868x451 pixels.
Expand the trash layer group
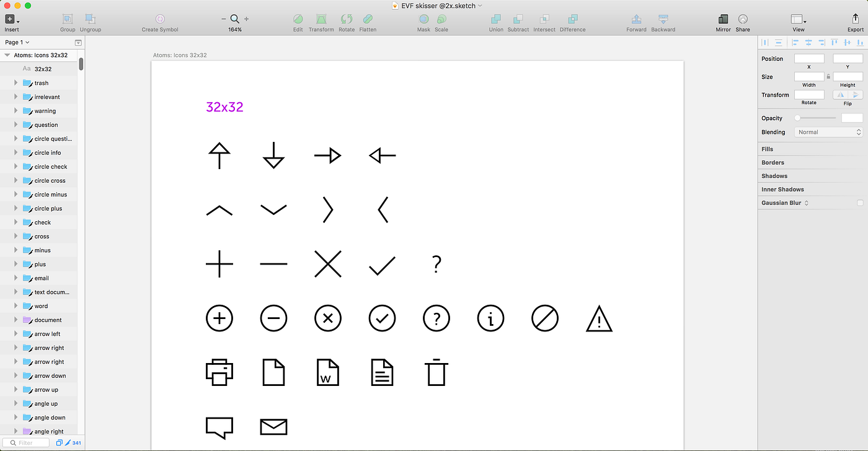click(16, 82)
